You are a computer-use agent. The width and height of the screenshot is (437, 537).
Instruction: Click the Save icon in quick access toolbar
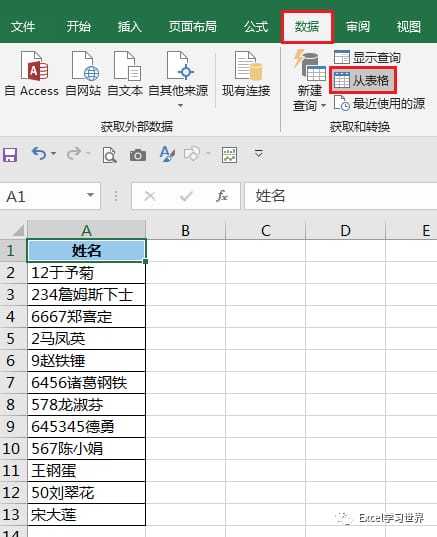[10, 155]
